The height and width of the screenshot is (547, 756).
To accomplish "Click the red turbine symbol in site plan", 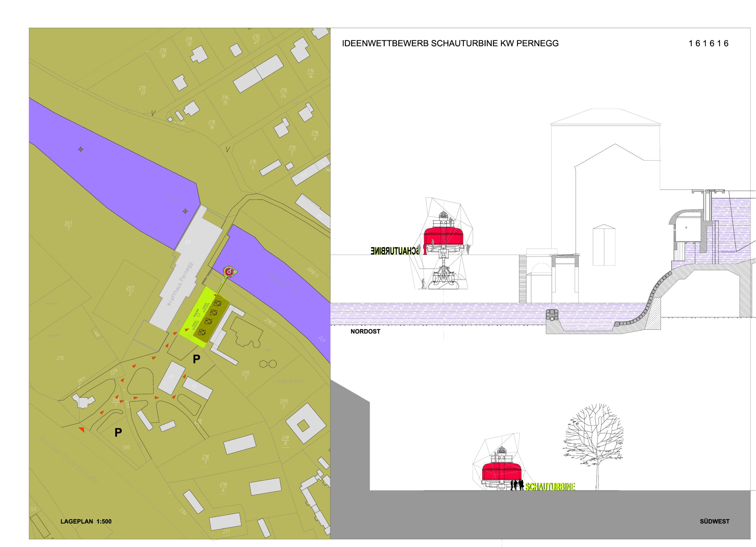I will 229,272.
